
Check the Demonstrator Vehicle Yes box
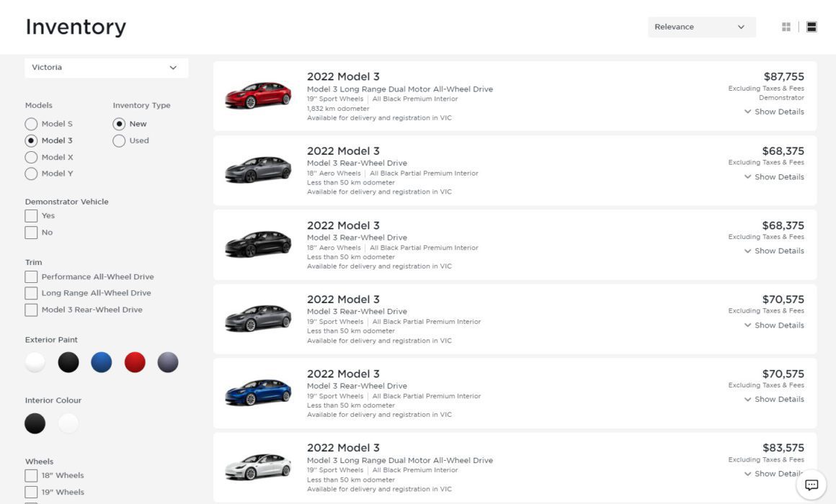(x=31, y=215)
